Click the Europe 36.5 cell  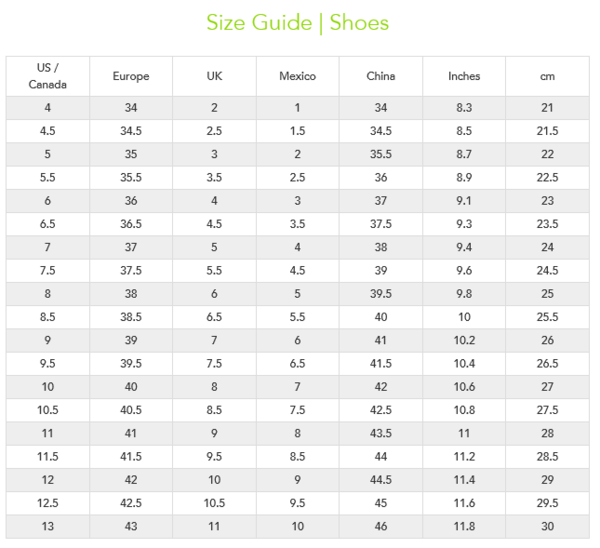[x=131, y=224]
